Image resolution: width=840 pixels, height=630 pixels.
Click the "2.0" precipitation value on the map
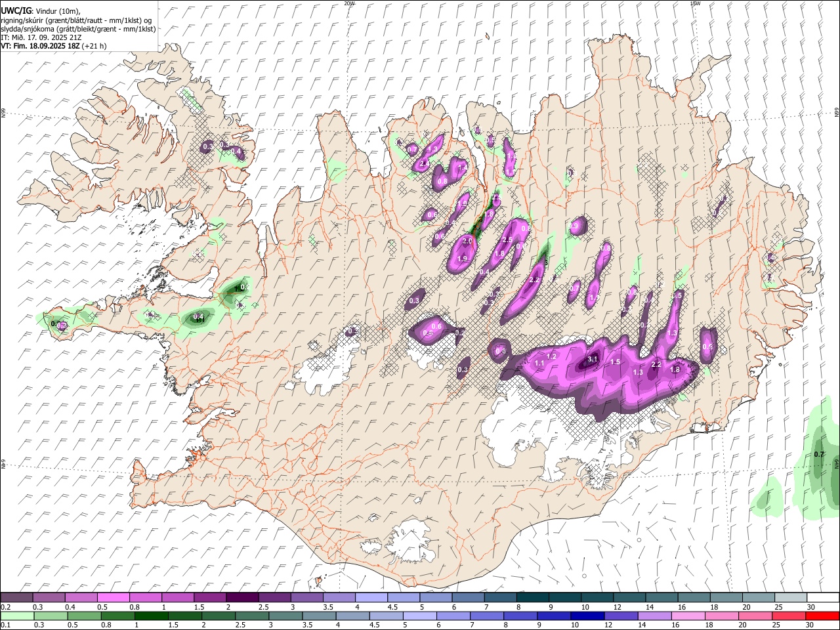(467, 241)
